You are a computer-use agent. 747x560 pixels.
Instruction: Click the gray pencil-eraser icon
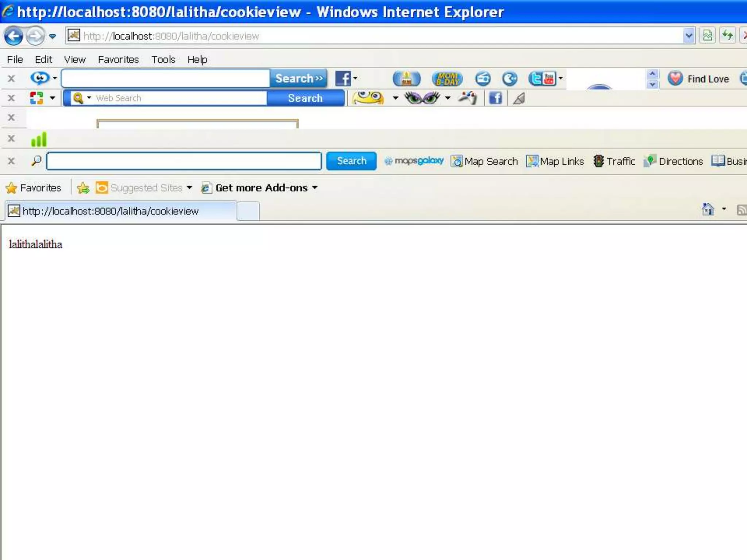[x=519, y=98]
